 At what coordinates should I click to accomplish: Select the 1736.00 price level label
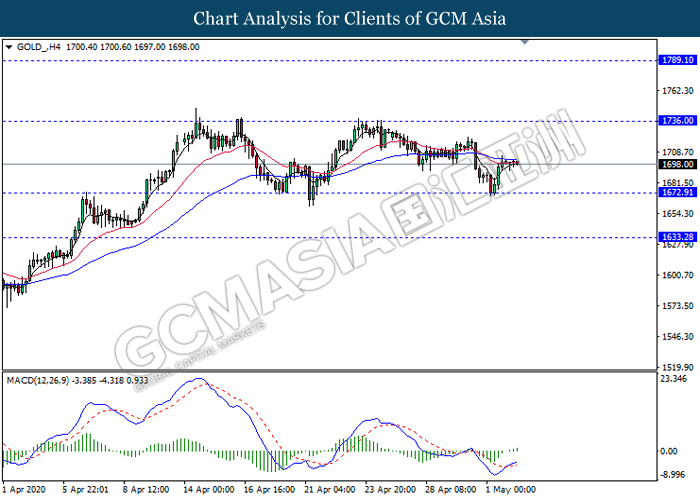(677, 121)
